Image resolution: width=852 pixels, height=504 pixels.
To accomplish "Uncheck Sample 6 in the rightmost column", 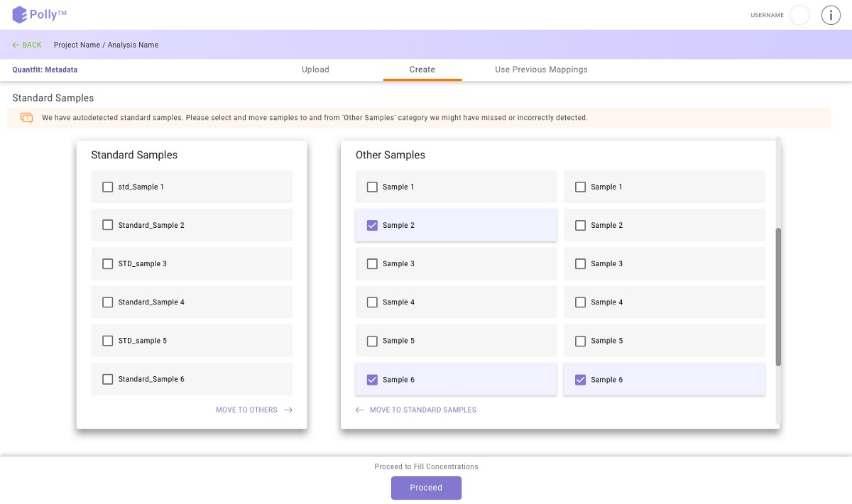I will (x=580, y=379).
